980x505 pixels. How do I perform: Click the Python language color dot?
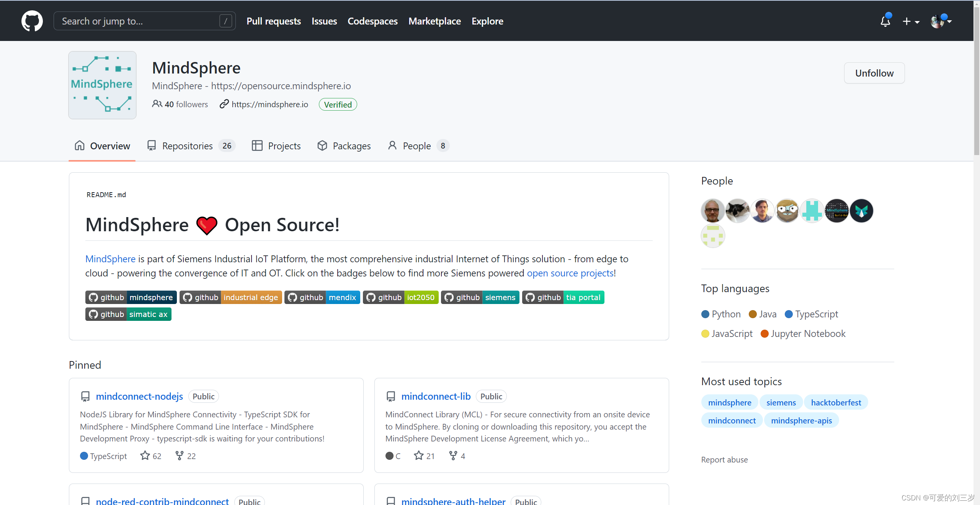point(705,314)
